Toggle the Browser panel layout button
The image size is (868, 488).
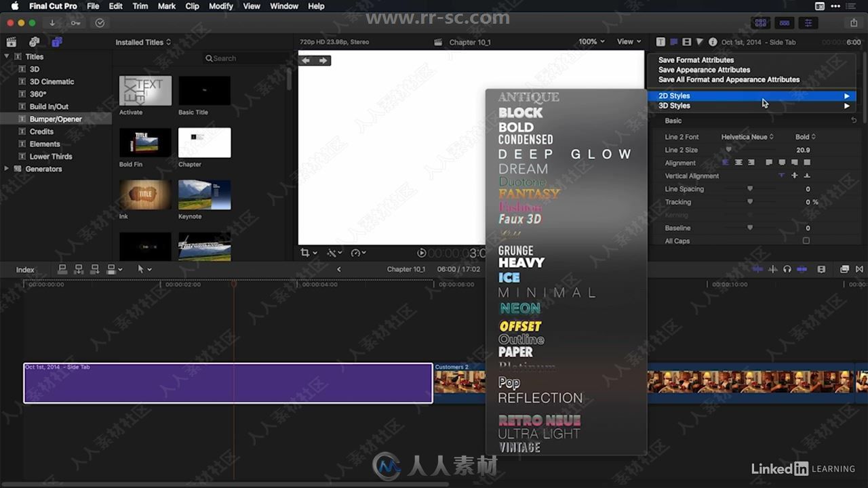761,23
